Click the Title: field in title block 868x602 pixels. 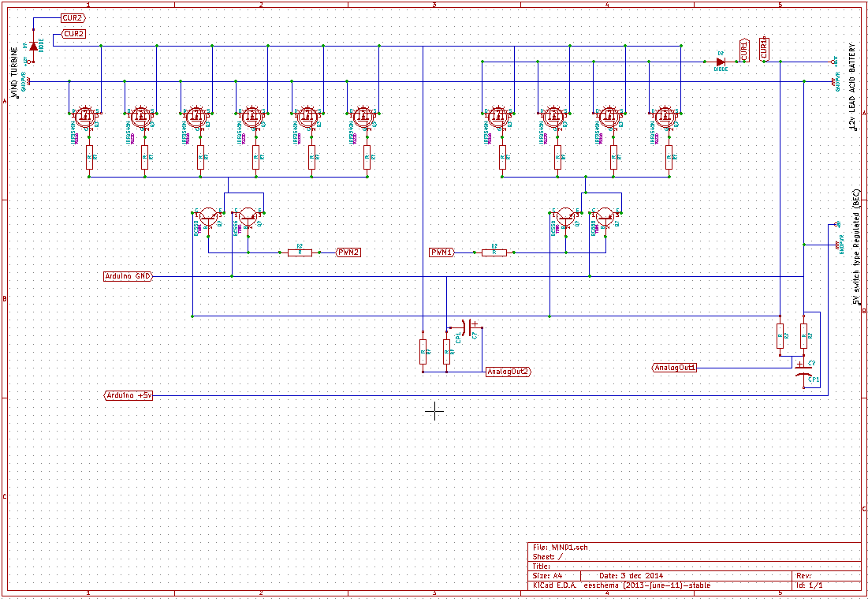tap(542, 566)
